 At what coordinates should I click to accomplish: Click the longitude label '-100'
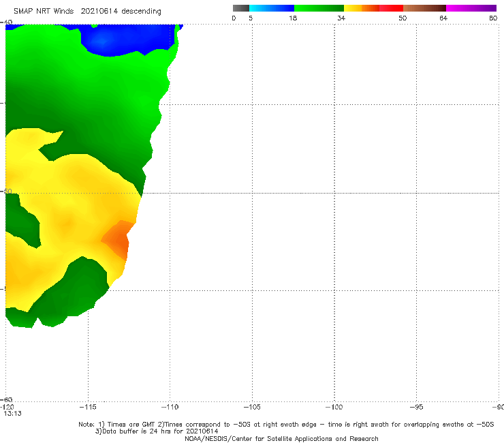pyautogui.click(x=334, y=407)
